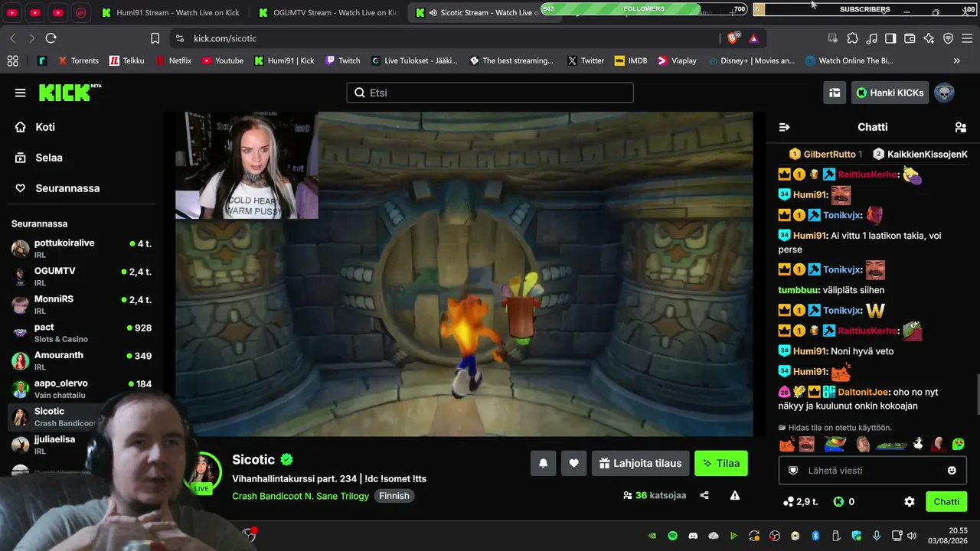Image resolution: width=980 pixels, height=551 pixels.
Task: Report the stream with warning icon
Action: [x=735, y=495]
